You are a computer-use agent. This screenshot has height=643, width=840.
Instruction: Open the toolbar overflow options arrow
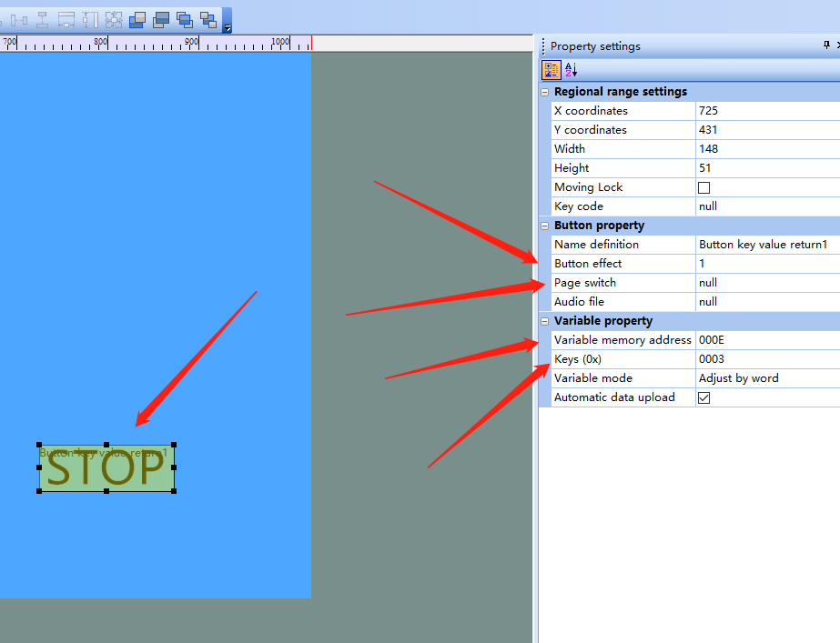click(x=228, y=21)
